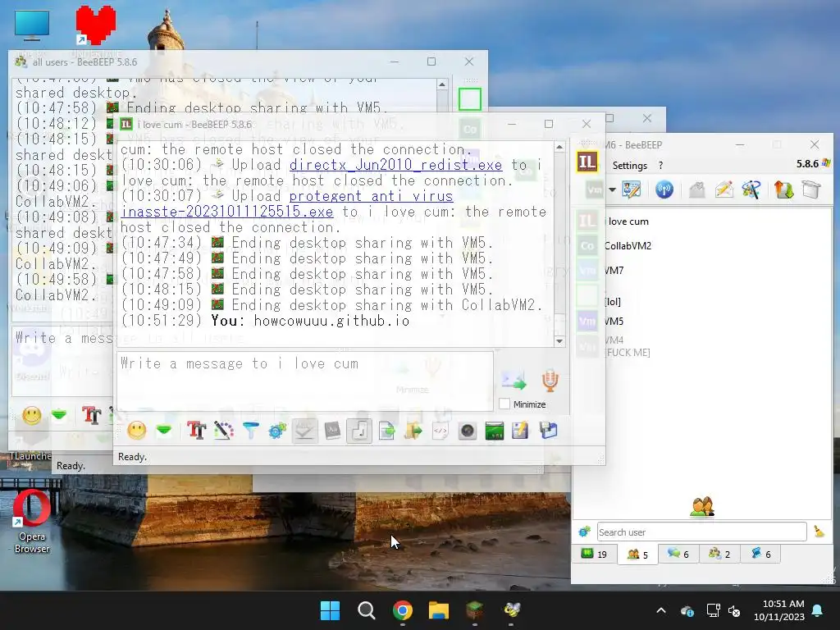Open File Explorer from taskbar
Screen dimensions: 840x630
click(x=438, y=610)
